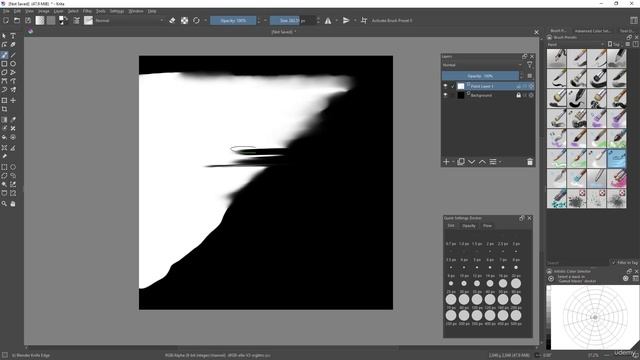Select the Background layer row
This screenshot has width=640, height=360.
pos(488,95)
